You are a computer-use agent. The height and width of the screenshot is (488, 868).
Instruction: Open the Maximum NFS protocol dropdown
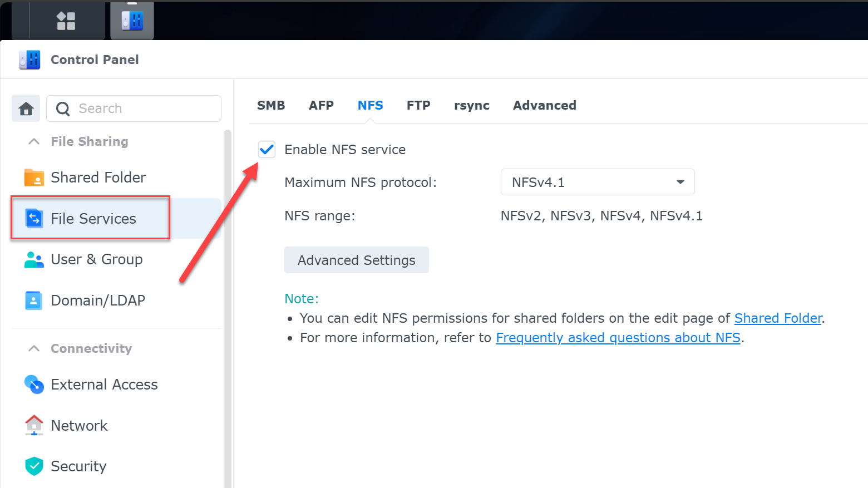pos(597,183)
